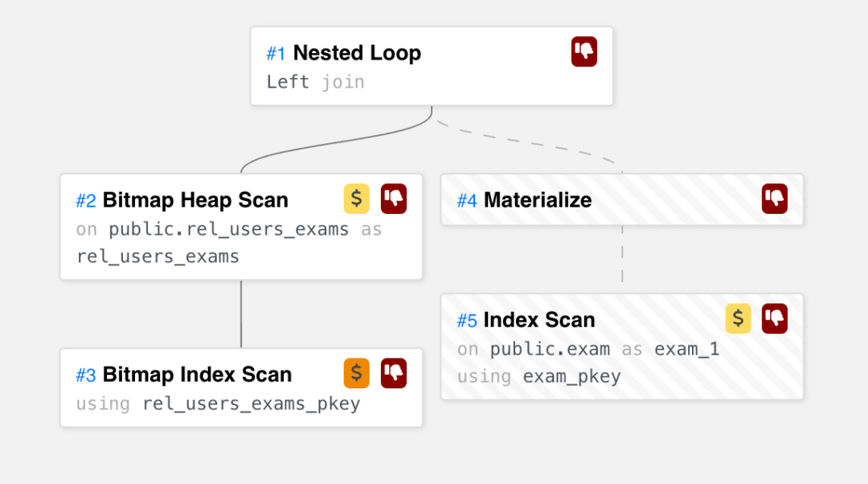This screenshot has width=868, height=484.
Task: Click thumbs-down icon on Nested Loop node
Action: (x=584, y=52)
